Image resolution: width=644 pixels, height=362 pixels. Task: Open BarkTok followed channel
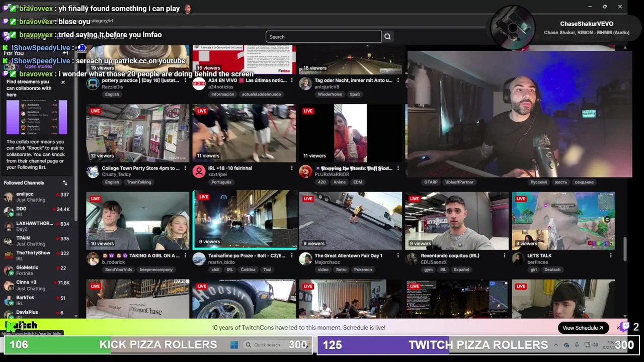pos(38,300)
